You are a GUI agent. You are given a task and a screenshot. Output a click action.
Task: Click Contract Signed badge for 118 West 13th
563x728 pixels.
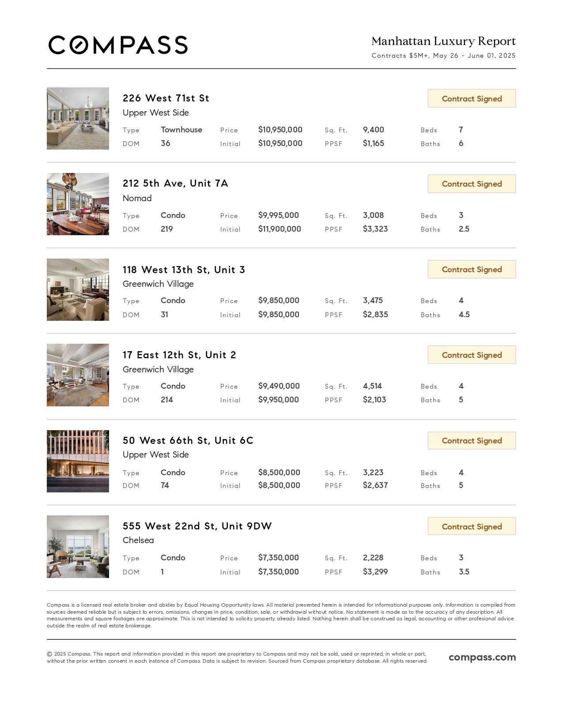472,269
